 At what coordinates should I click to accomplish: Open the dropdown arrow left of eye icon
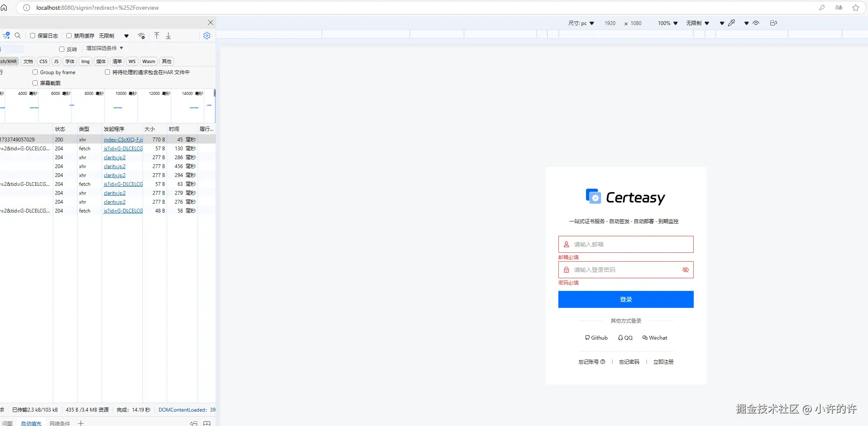pos(747,23)
